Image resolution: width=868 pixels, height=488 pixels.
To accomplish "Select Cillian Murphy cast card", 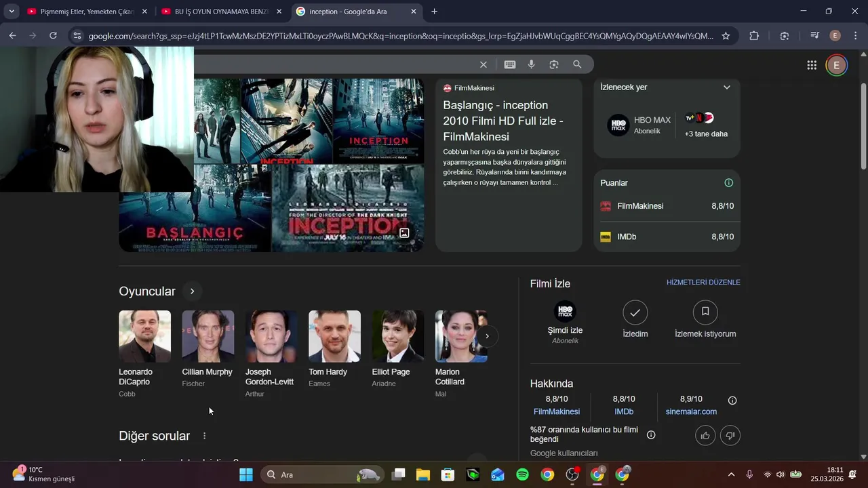I will pos(208,349).
